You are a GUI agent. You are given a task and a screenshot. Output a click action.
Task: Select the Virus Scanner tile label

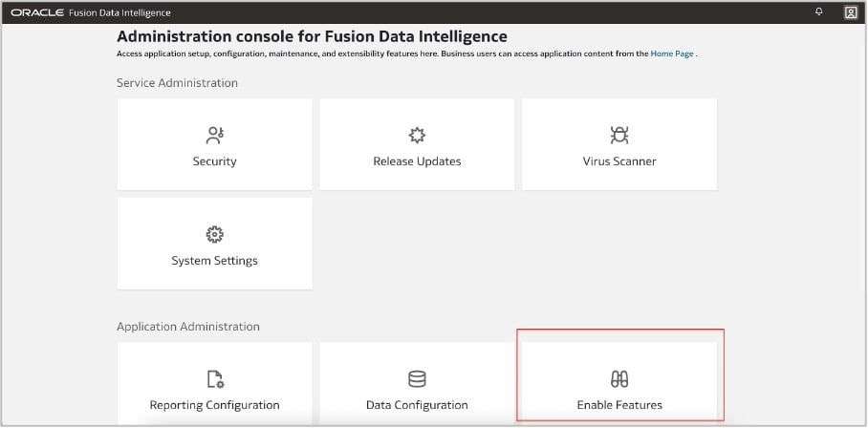click(618, 161)
